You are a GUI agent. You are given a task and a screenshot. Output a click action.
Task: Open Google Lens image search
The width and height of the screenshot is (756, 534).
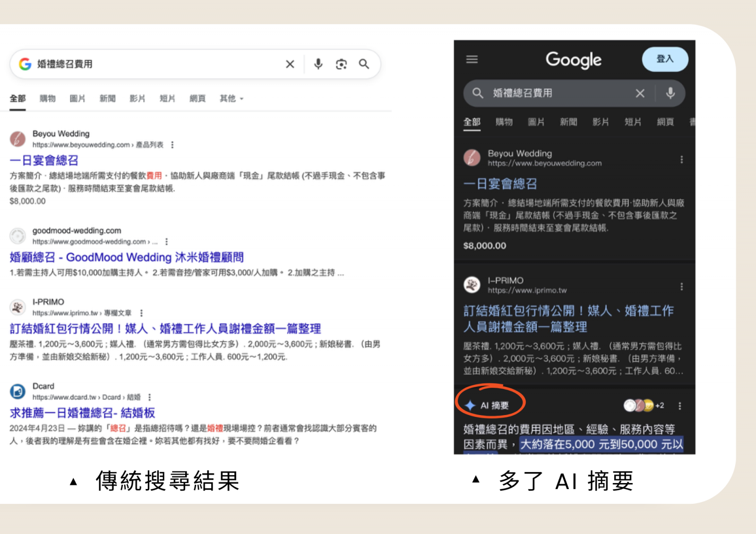(x=341, y=64)
